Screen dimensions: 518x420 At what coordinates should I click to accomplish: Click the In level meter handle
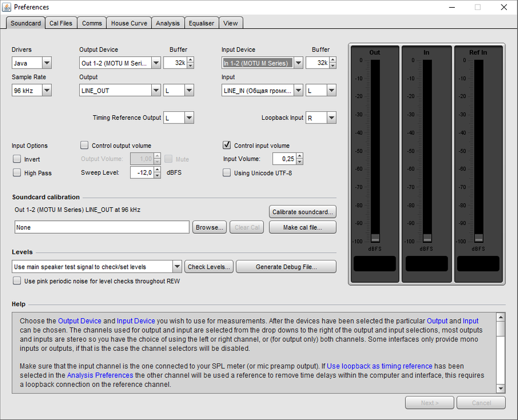427,238
